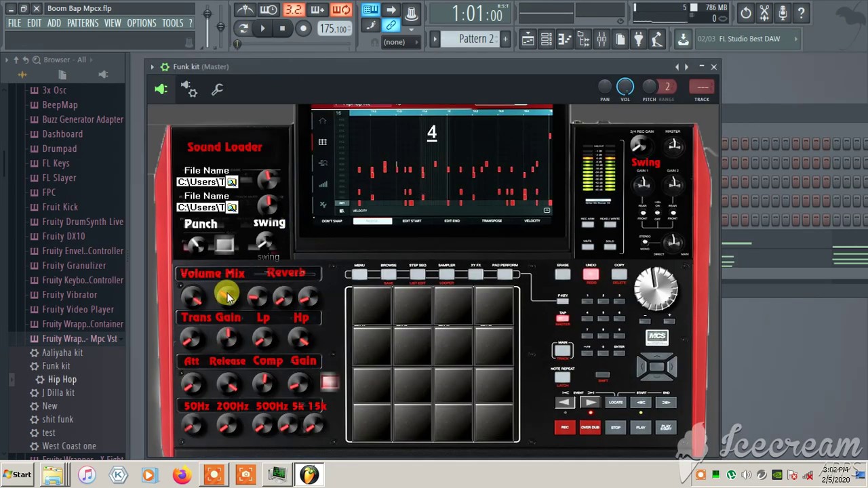Viewport: 868px width, 488px height.
Task: Click the download content library icon
Action: click(x=683, y=39)
